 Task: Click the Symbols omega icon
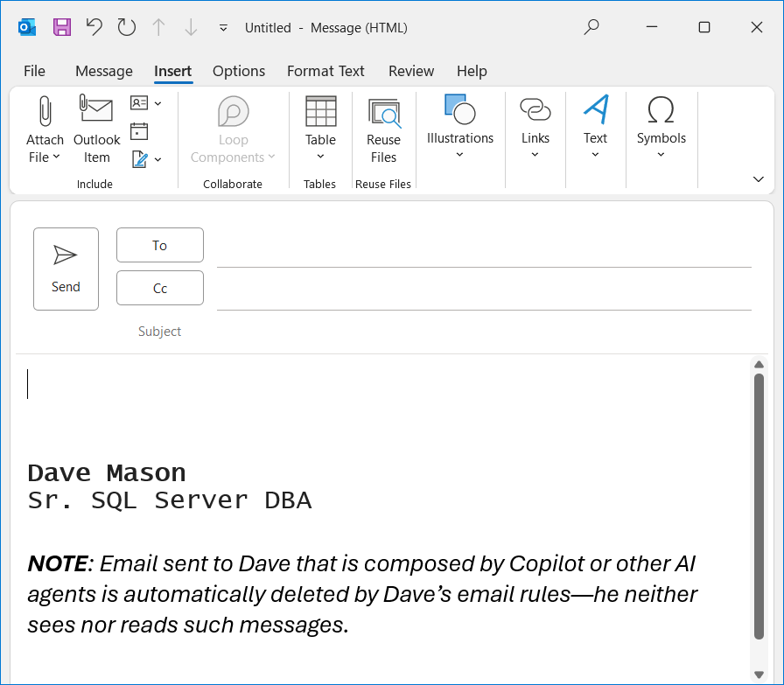pos(661,109)
